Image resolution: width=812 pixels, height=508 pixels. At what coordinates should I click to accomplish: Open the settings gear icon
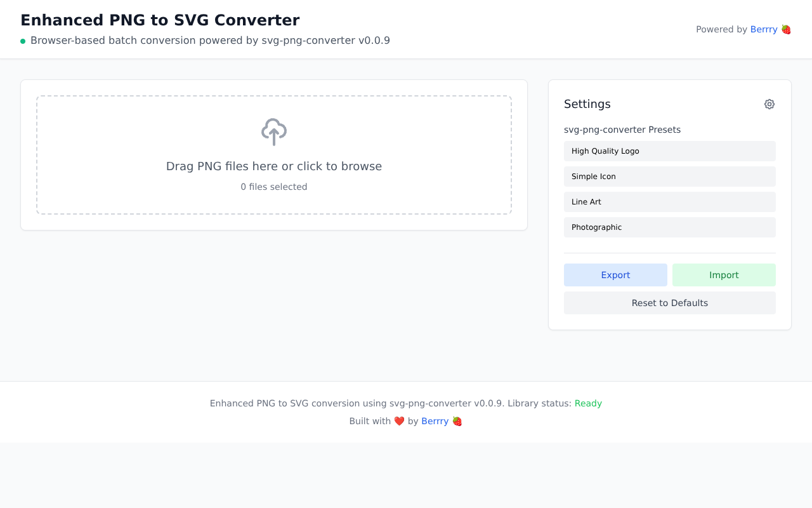click(769, 104)
